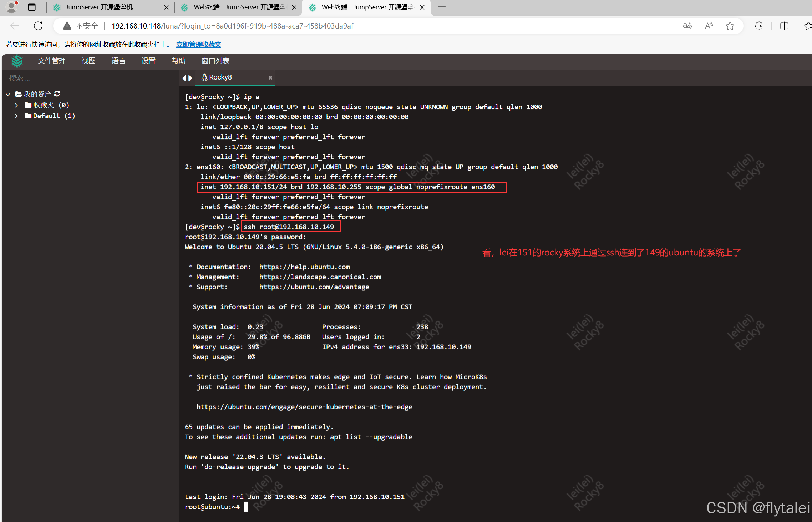The height and width of the screenshot is (522, 812).
Task: Toggle the split screen icon
Action: point(784,26)
